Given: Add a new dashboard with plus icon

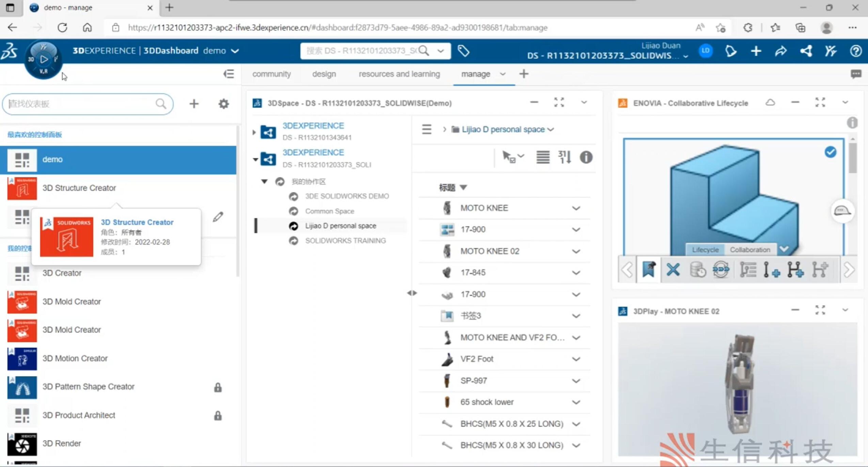Looking at the screenshot, I should tap(194, 104).
